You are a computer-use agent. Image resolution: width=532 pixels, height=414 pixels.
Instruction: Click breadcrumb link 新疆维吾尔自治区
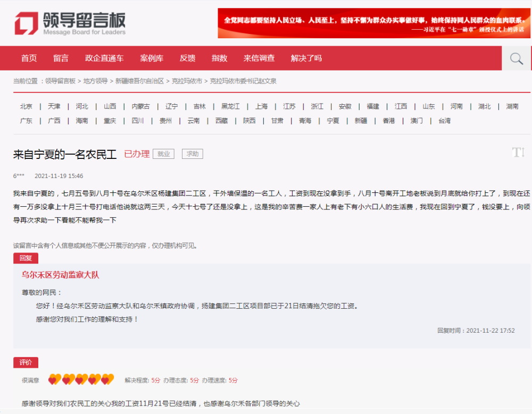pos(139,81)
